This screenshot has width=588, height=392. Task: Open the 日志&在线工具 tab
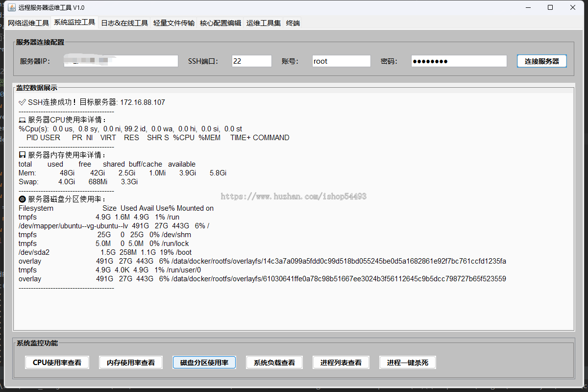[x=124, y=23]
